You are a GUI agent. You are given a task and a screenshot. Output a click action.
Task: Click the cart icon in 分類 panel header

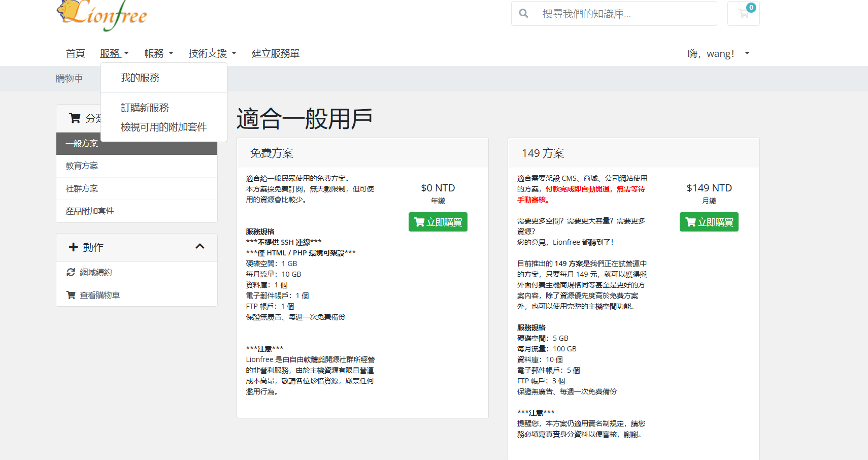(75, 118)
